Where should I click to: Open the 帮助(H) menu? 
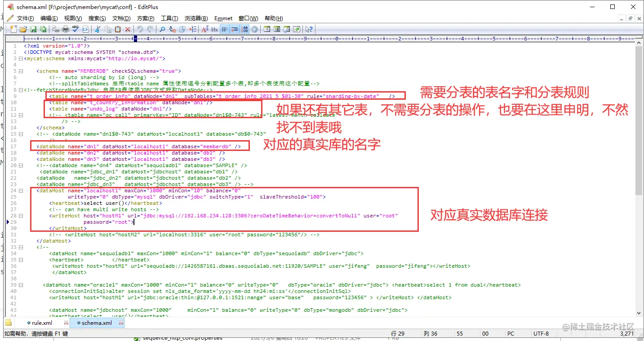click(x=274, y=18)
